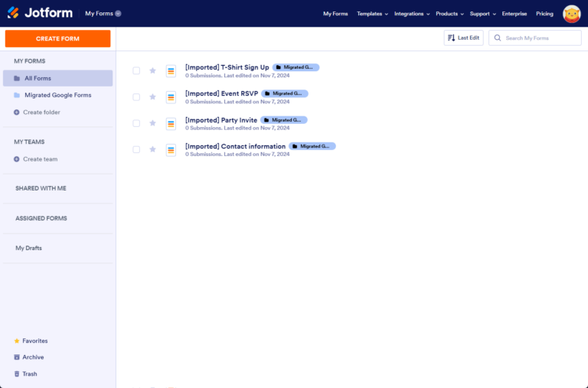Open Assigned Forms section
The height and width of the screenshot is (388, 588).
(x=41, y=218)
